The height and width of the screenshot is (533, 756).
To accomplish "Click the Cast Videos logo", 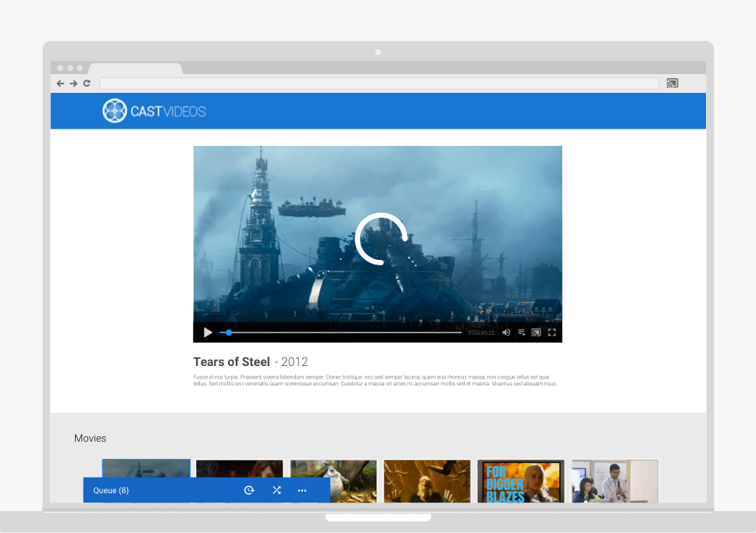I will click(155, 111).
